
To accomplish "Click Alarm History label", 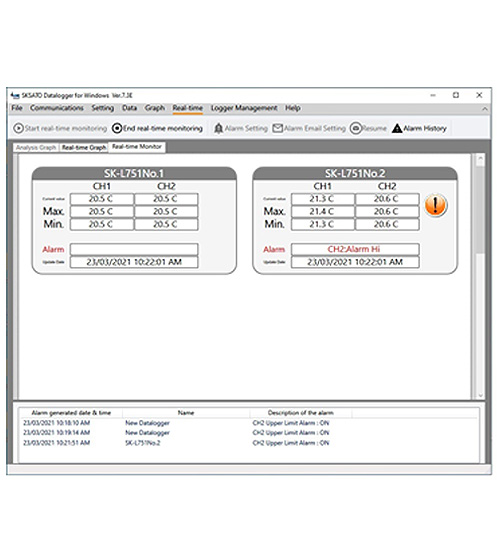I will click(425, 128).
